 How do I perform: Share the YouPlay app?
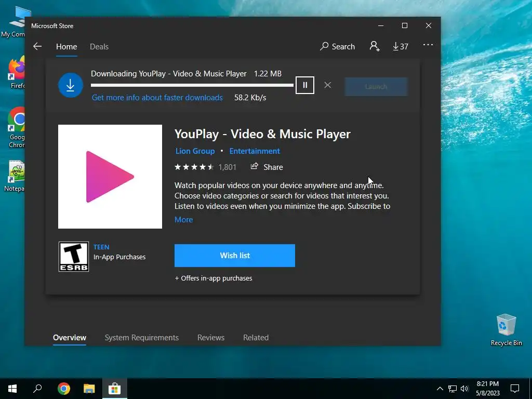[267, 167]
